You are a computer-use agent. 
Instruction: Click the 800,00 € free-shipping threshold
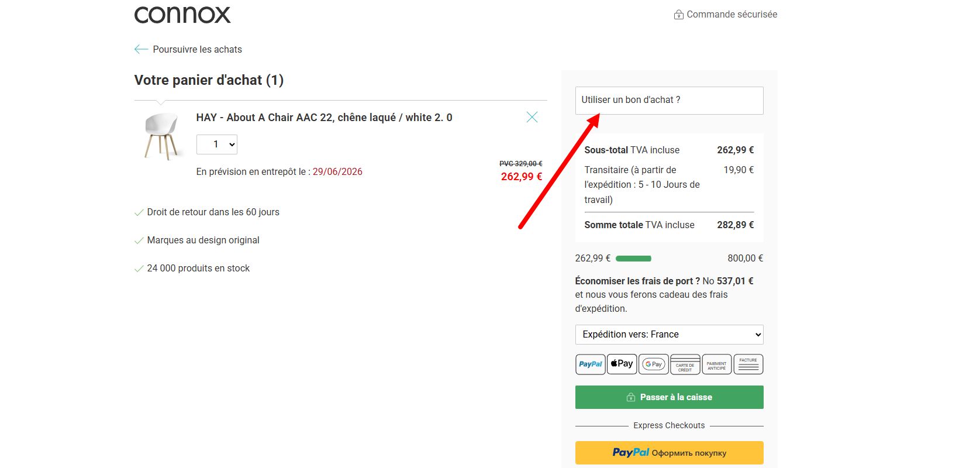point(746,259)
